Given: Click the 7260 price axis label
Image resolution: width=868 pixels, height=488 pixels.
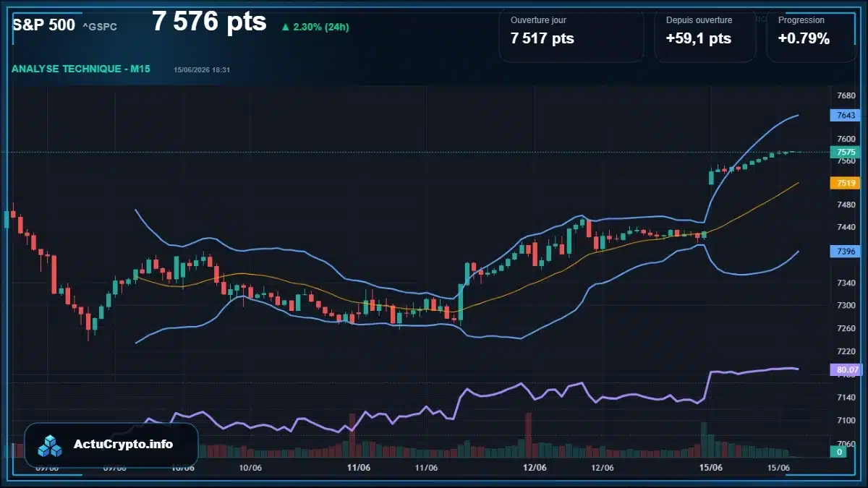Looking at the screenshot, I should pyautogui.click(x=846, y=328).
